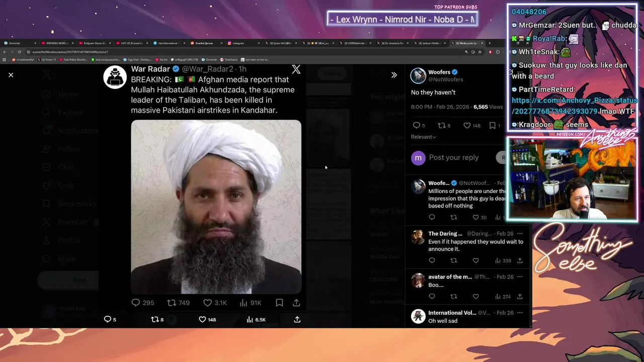Like the comment with 30 likes
This screenshot has height=362, width=644.
pyautogui.click(x=475, y=217)
